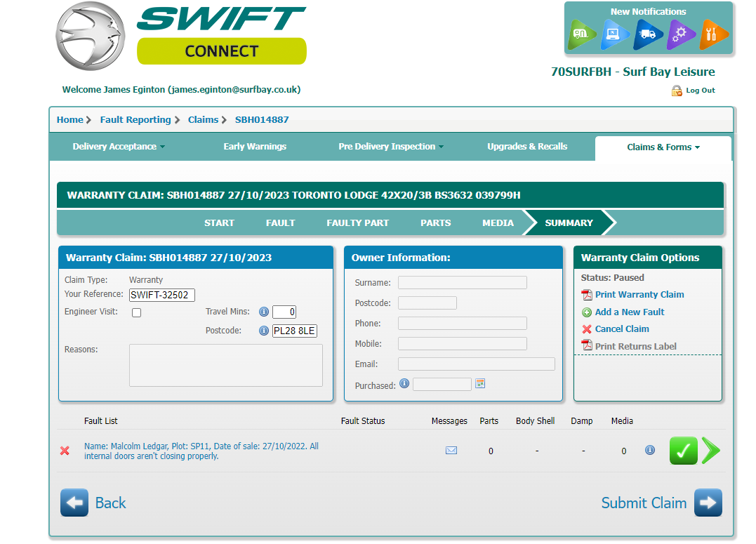Click the Submit Claim text link
The image size is (756, 544).
[644, 503]
